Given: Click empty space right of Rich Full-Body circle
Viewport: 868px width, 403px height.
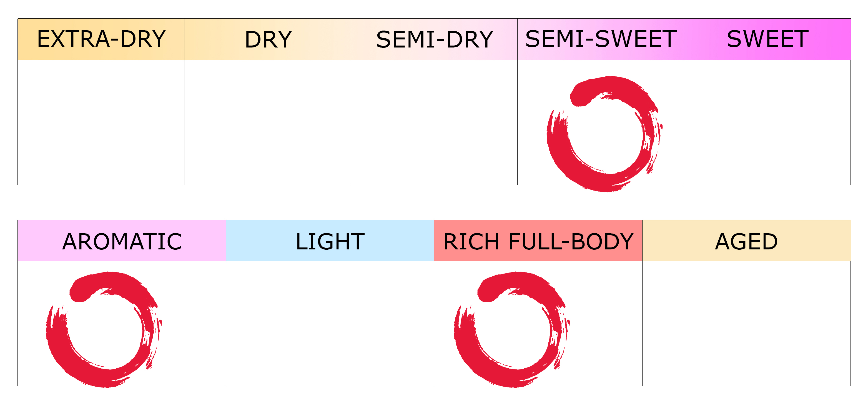Looking at the screenshot, I should click(x=606, y=324).
